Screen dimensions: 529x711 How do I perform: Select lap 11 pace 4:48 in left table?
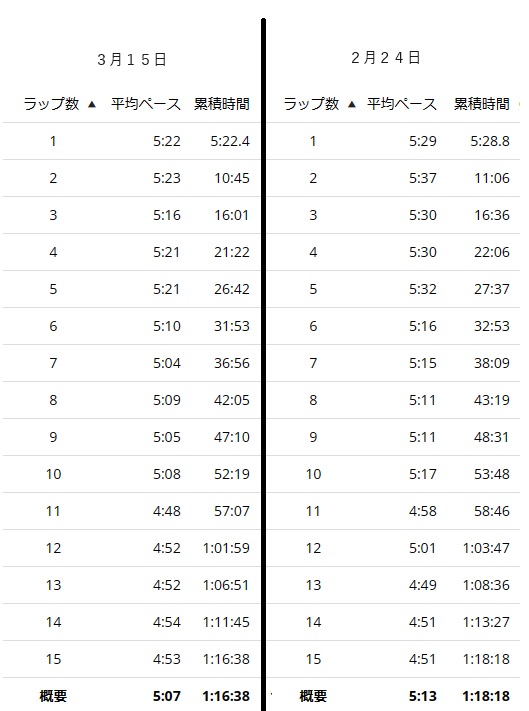coord(166,511)
